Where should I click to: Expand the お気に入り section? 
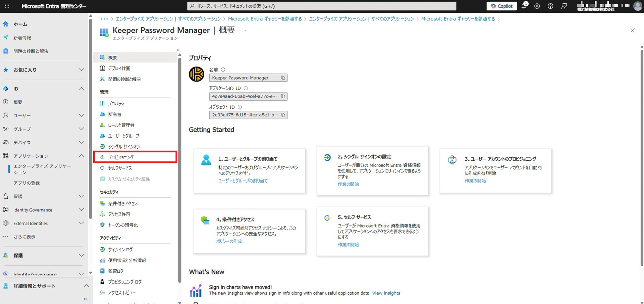tap(81, 70)
